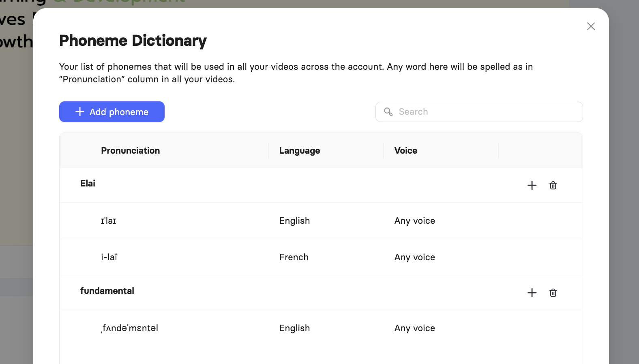Delete the fundamental phoneme entry
Screen dimensions: 639x364
pyautogui.click(x=553, y=293)
